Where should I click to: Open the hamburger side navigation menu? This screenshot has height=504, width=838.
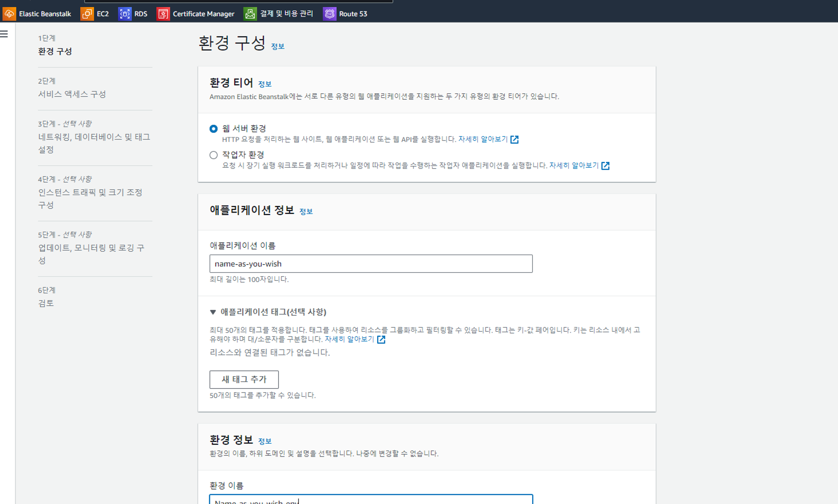click(4, 34)
